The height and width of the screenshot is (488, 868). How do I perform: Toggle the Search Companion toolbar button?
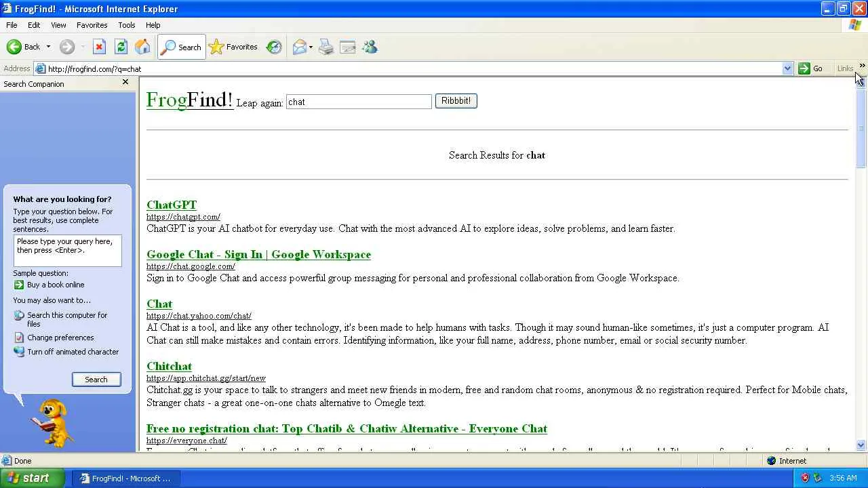181,47
